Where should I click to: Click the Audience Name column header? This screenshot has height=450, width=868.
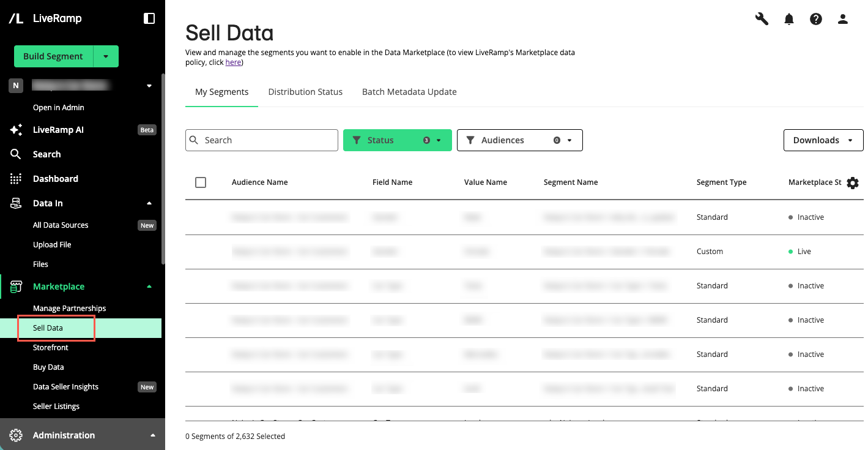(x=260, y=182)
